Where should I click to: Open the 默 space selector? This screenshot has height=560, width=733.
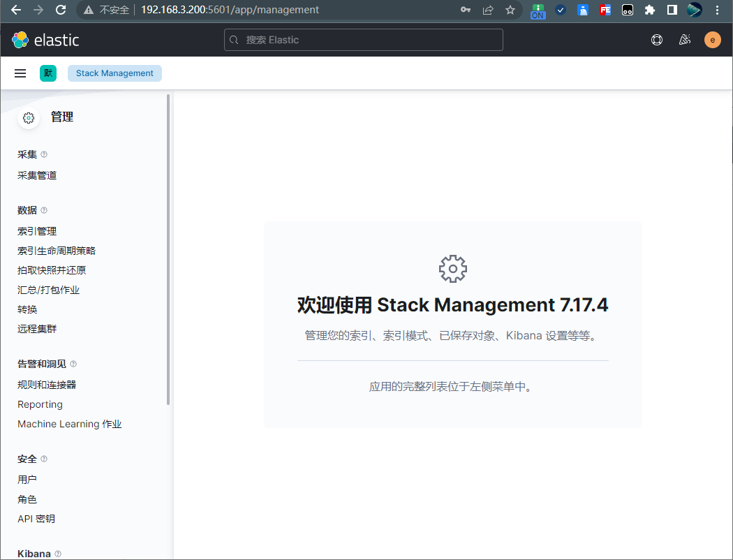point(47,73)
